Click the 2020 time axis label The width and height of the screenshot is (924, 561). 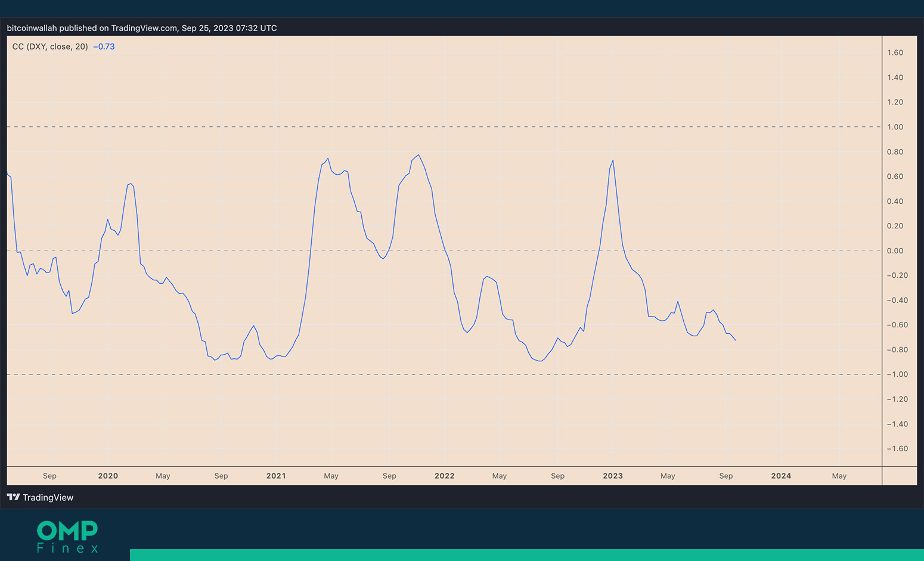tap(108, 476)
